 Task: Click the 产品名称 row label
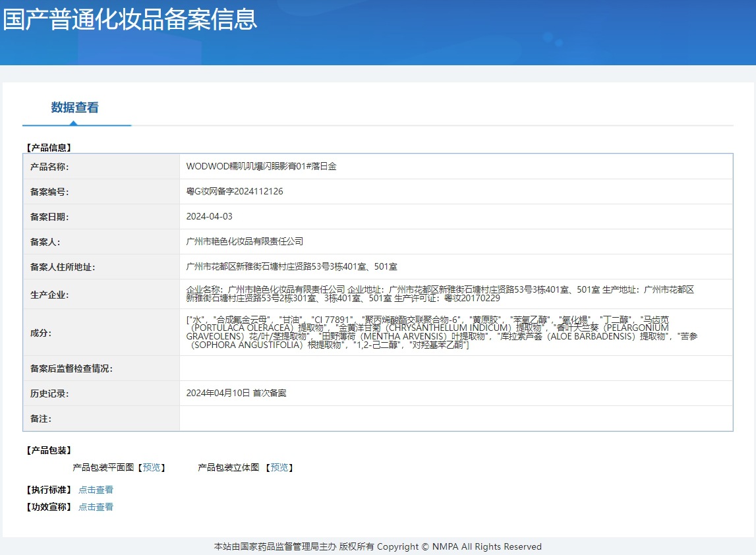(x=49, y=167)
